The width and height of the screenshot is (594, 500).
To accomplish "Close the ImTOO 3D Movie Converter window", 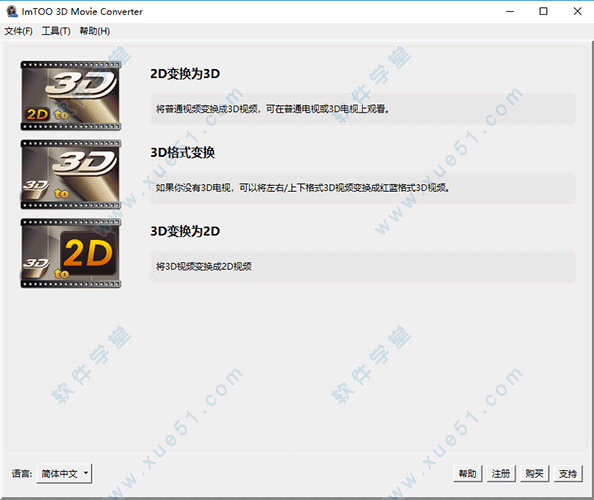I will pos(577,11).
